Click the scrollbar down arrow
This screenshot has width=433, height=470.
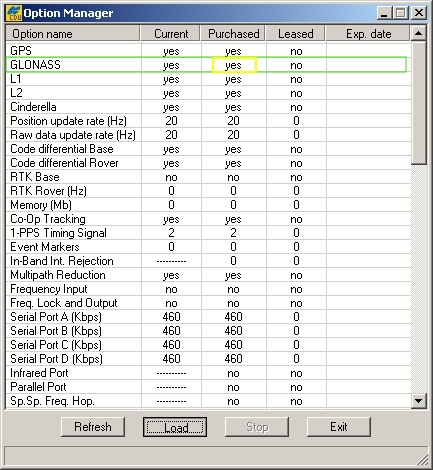pyautogui.click(x=419, y=401)
